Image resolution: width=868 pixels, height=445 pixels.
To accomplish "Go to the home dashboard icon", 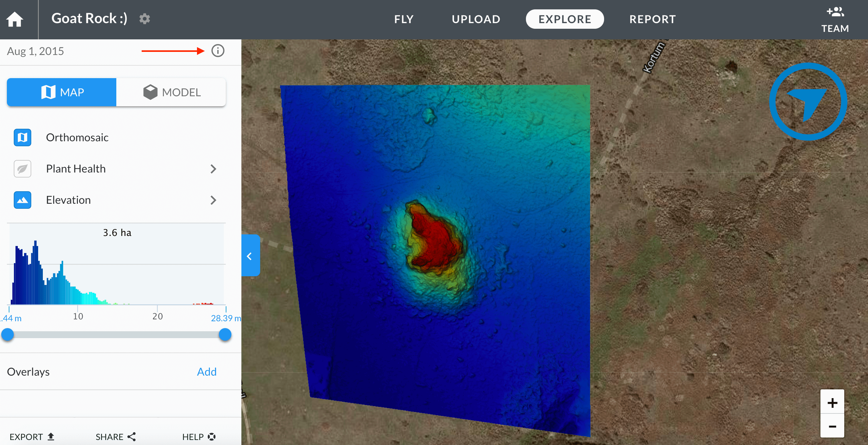I will tap(15, 19).
